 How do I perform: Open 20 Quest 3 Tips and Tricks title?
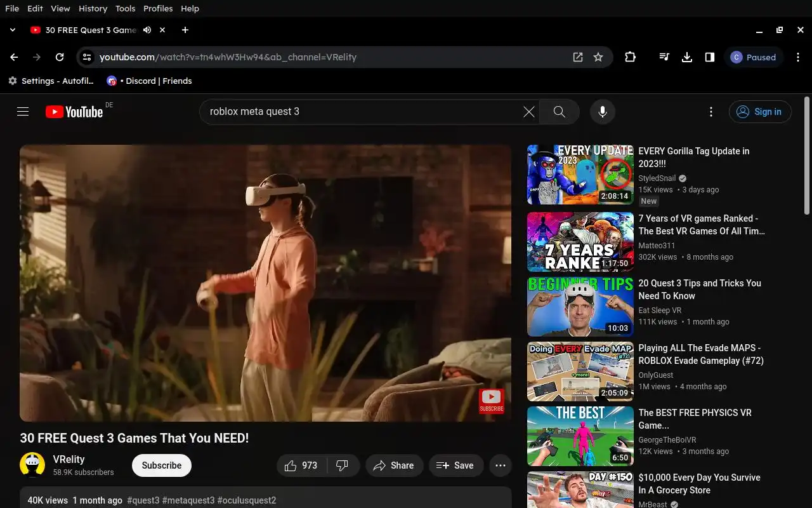pyautogui.click(x=700, y=290)
